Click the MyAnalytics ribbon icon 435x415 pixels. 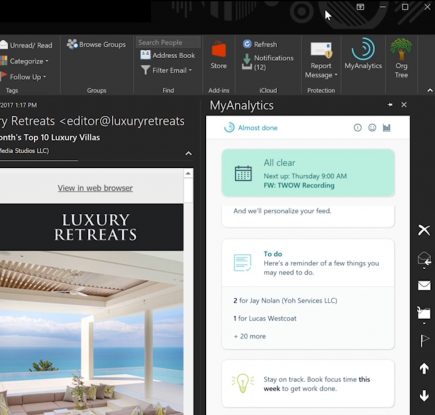point(363,54)
